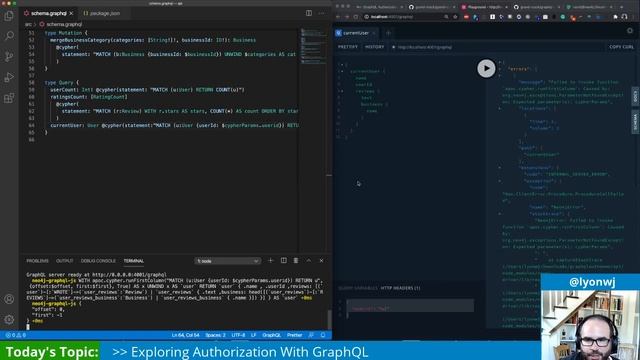Open the VS Code Explorer view

(x=9, y=16)
